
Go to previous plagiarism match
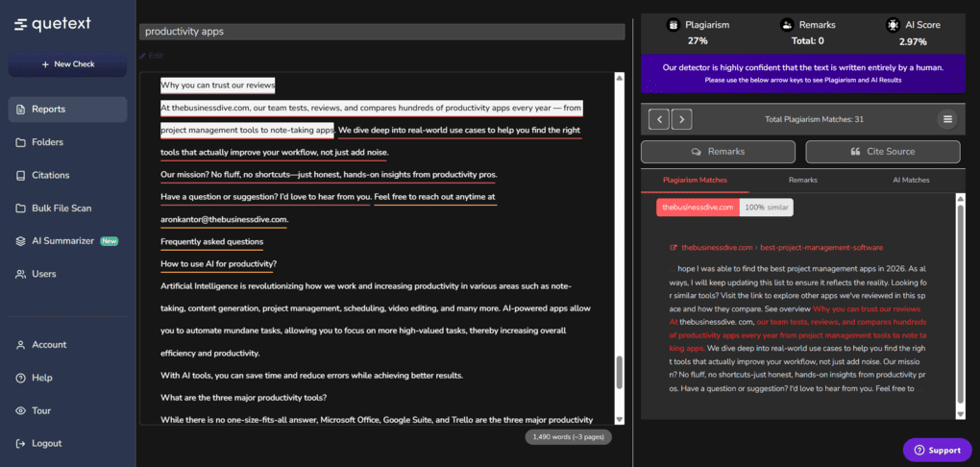pos(659,119)
